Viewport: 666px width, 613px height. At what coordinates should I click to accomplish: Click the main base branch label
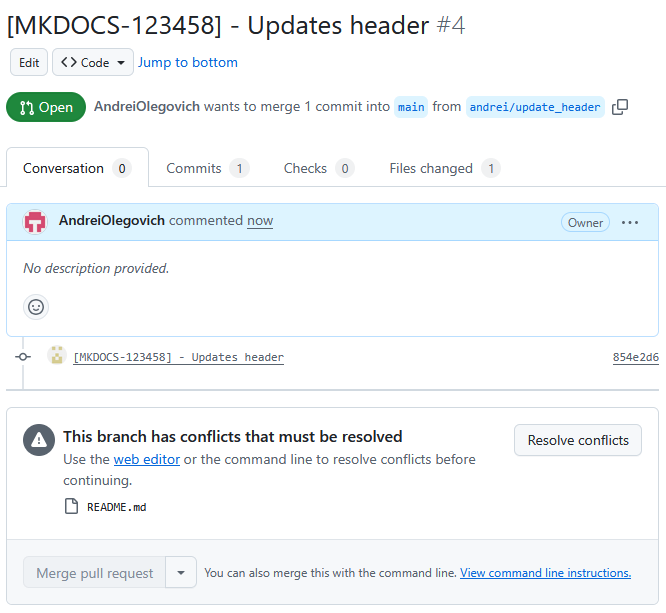[411, 107]
